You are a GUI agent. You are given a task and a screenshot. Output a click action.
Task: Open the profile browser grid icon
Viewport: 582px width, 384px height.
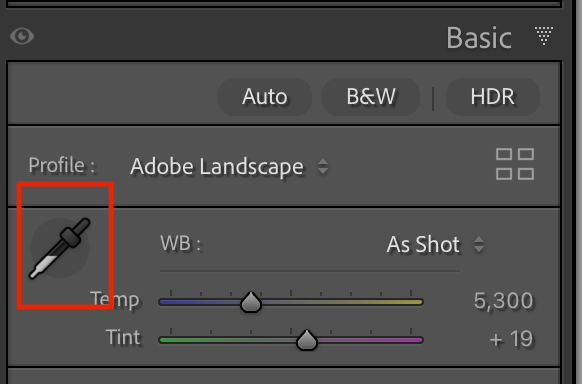515,164
